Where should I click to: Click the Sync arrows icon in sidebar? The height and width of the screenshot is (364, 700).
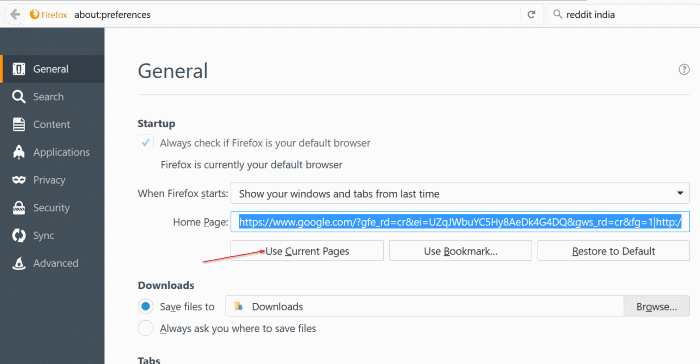(x=19, y=235)
